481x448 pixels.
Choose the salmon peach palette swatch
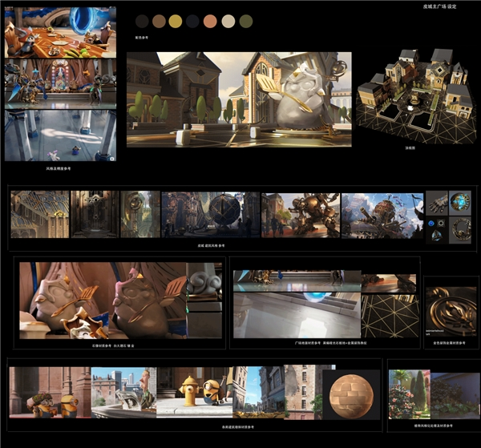[x=210, y=22]
